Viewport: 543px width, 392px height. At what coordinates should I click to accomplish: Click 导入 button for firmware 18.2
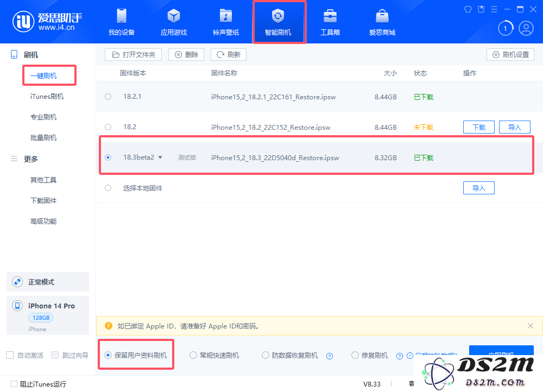515,127
